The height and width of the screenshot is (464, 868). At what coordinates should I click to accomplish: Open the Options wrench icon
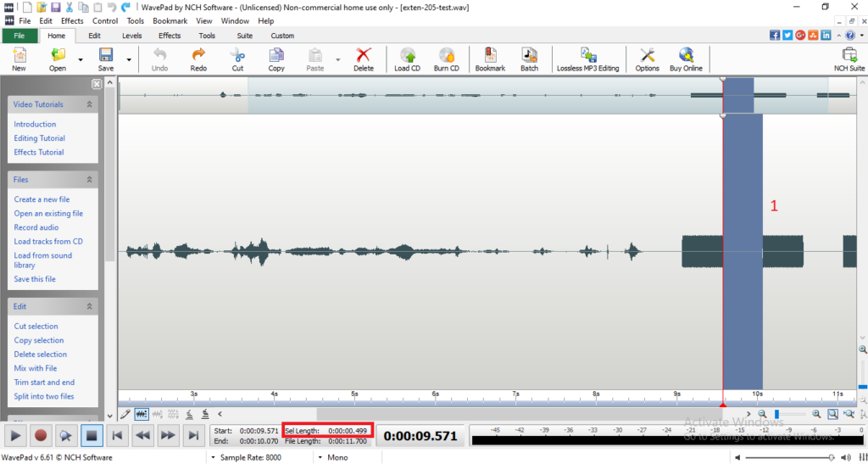point(647,59)
